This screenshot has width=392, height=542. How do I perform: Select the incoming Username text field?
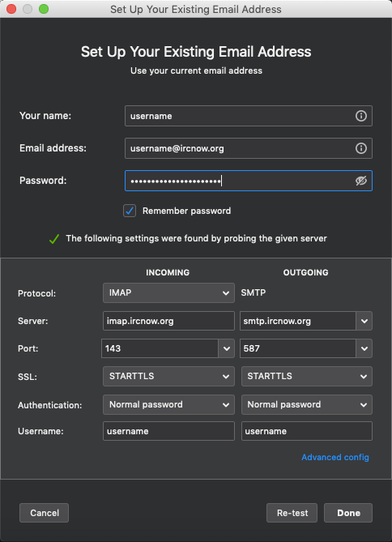[x=168, y=431]
